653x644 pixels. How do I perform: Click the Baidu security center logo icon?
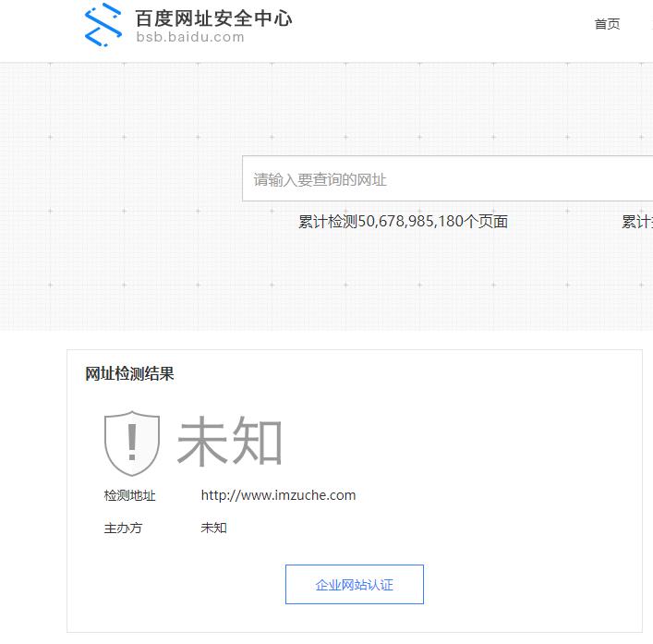click(103, 25)
